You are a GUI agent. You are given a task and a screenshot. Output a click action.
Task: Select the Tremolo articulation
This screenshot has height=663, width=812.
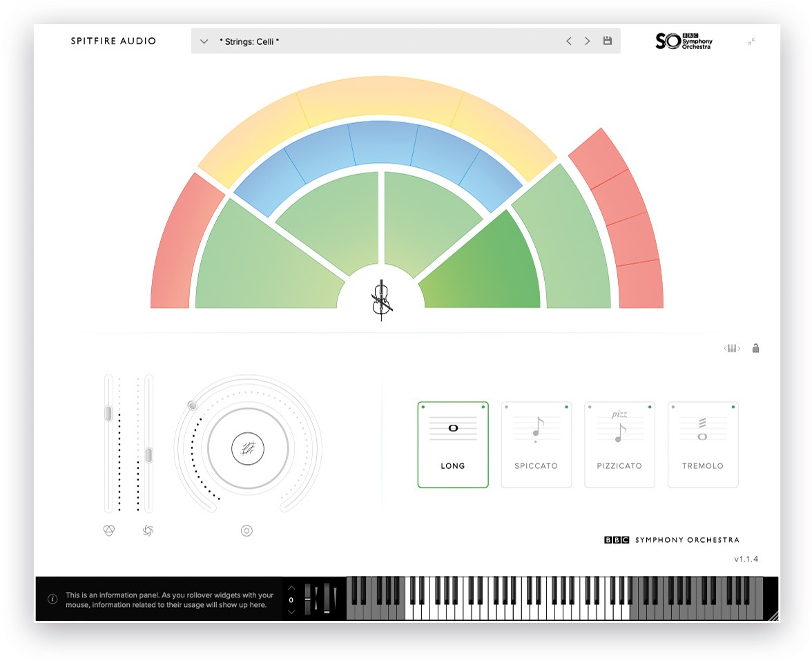[703, 445]
